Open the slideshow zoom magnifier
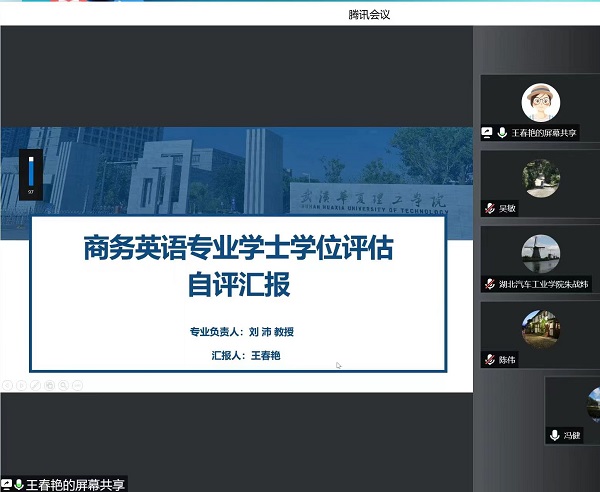This screenshot has width=600, height=492. coord(64,385)
